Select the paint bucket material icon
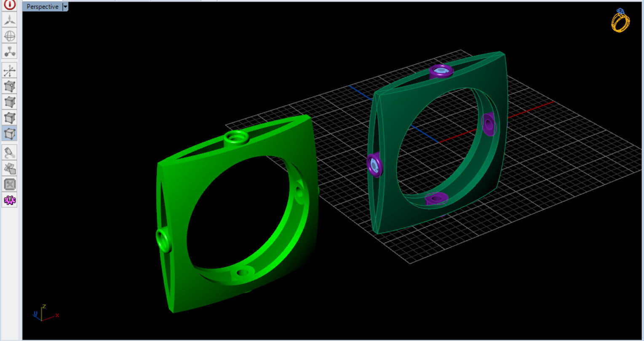Image resolution: width=644 pixels, height=341 pixels. [10, 153]
